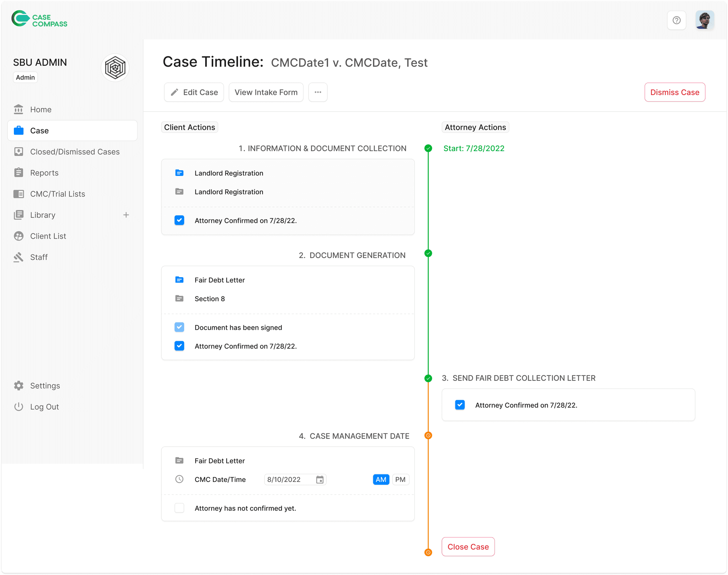Viewport: 728px width, 575px height.
Task: Go to Closed/Dismissed Cases menu item
Action: click(x=75, y=152)
